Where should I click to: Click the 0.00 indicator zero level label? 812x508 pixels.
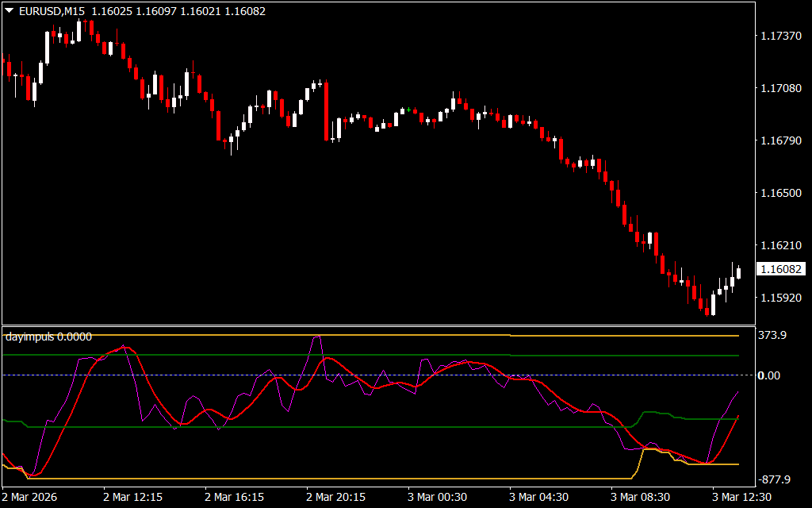tap(769, 375)
